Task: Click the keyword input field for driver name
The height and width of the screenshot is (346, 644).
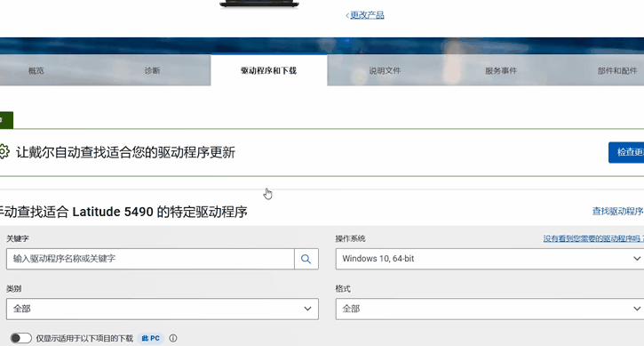Action: click(x=150, y=259)
